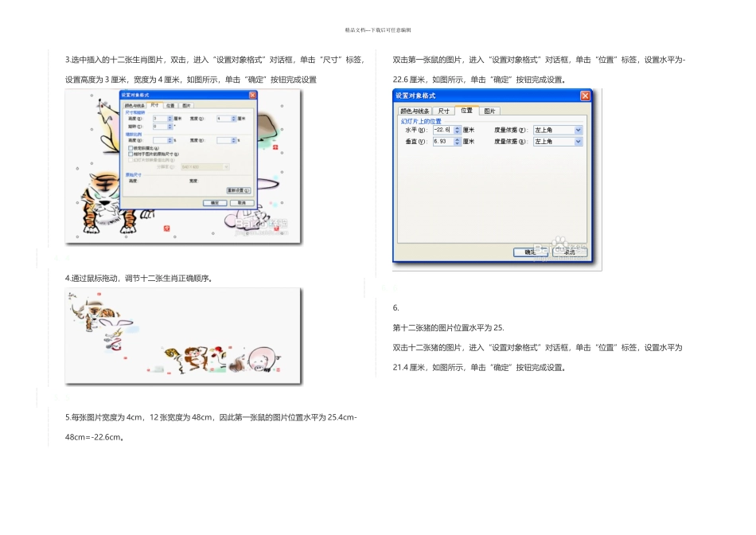756x535 pixels.
Task: Click the 垂直 field showing 6.93
Action: [443, 142]
